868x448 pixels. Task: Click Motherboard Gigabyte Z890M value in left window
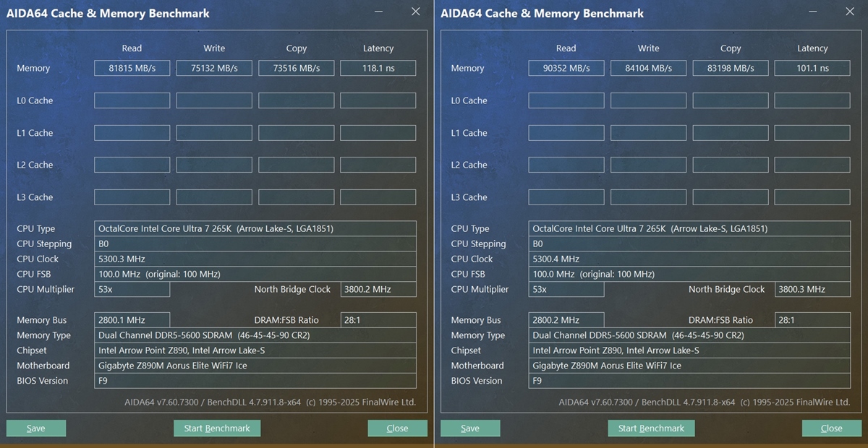click(255, 366)
